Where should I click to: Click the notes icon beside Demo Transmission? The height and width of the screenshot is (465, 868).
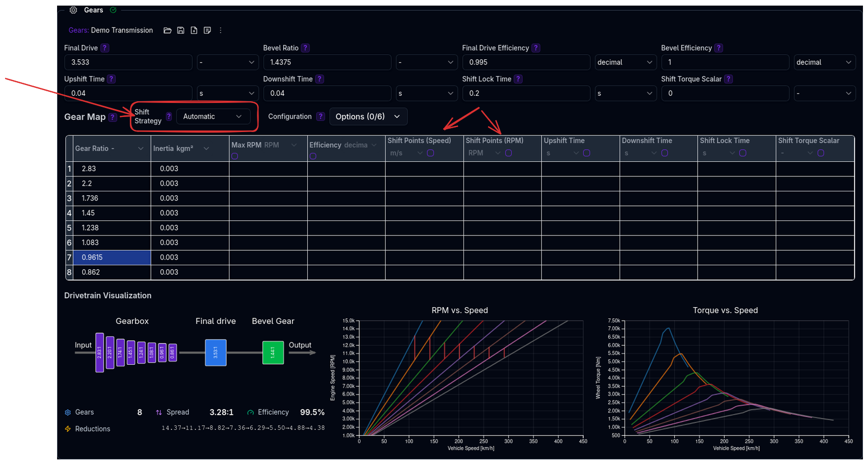tap(207, 30)
